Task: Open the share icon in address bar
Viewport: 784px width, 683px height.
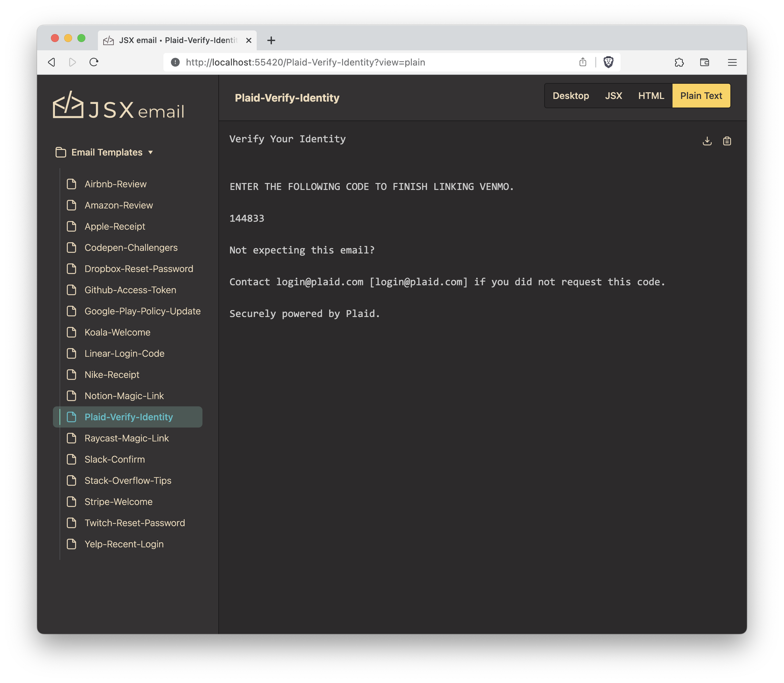Action: (x=583, y=62)
